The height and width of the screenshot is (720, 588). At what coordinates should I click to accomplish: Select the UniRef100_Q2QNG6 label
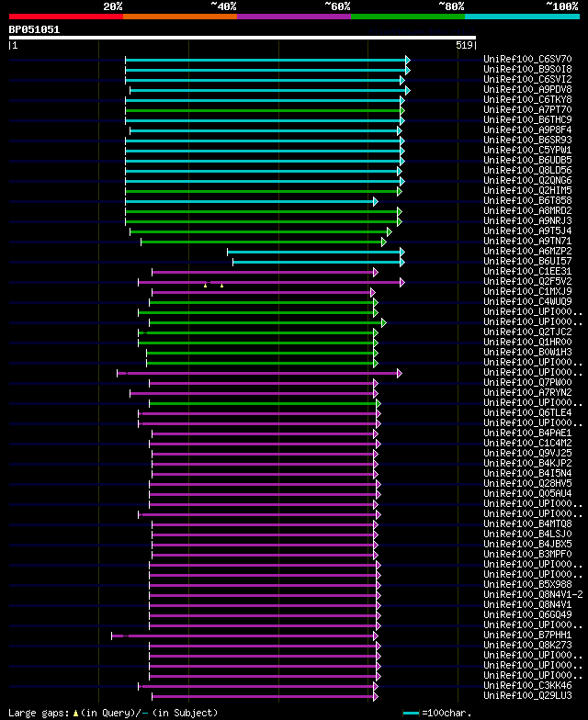click(527, 180)
